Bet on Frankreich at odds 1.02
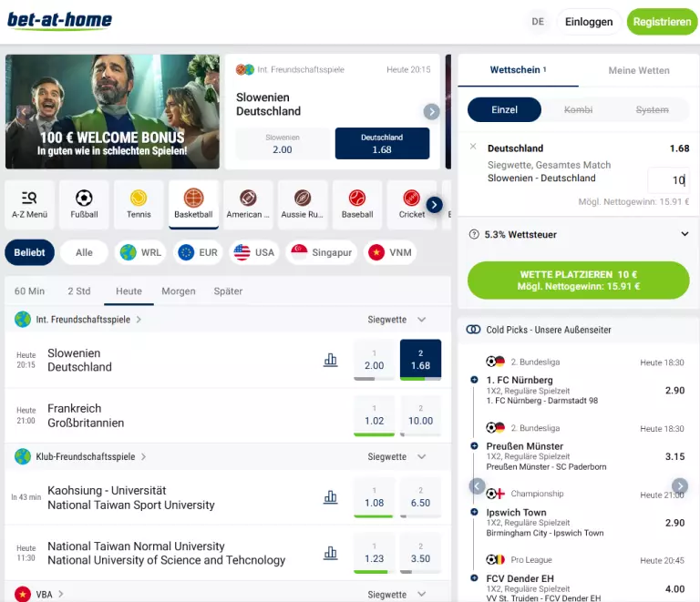700x602 pixels. pos(374,415)
